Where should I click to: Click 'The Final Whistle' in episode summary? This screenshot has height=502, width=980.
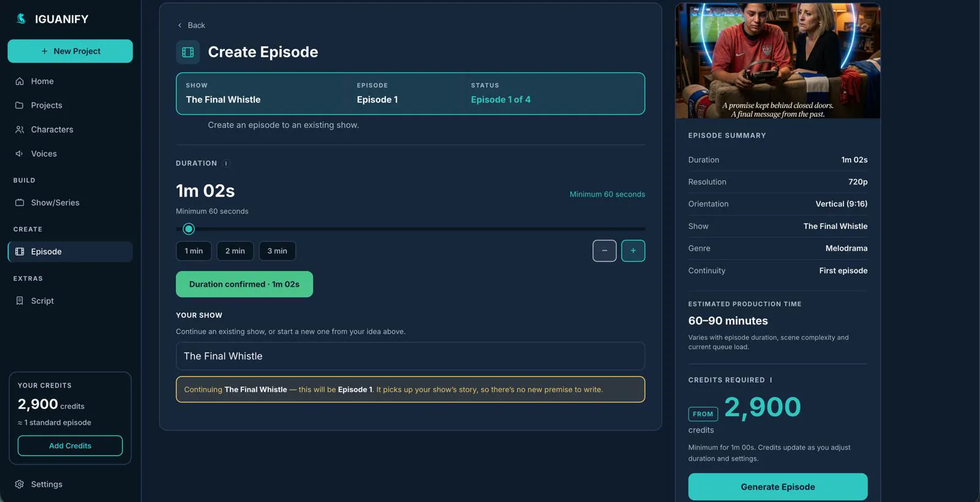(x=835, y=226)
